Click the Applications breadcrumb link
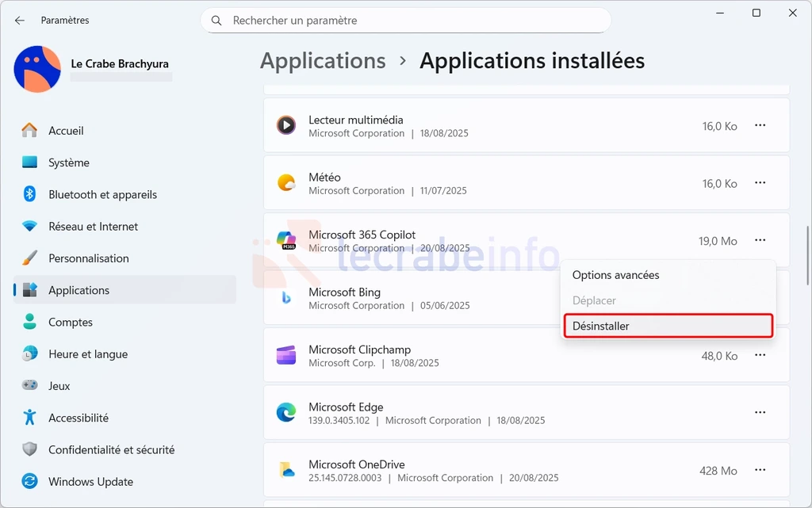The image size is (812, 508). (x=323, y=60)
